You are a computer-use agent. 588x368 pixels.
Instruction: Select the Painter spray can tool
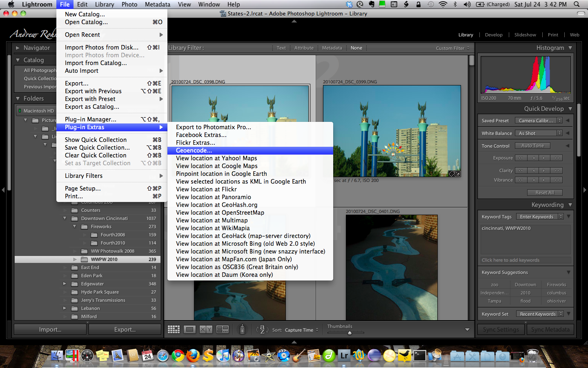coord(242,329)
